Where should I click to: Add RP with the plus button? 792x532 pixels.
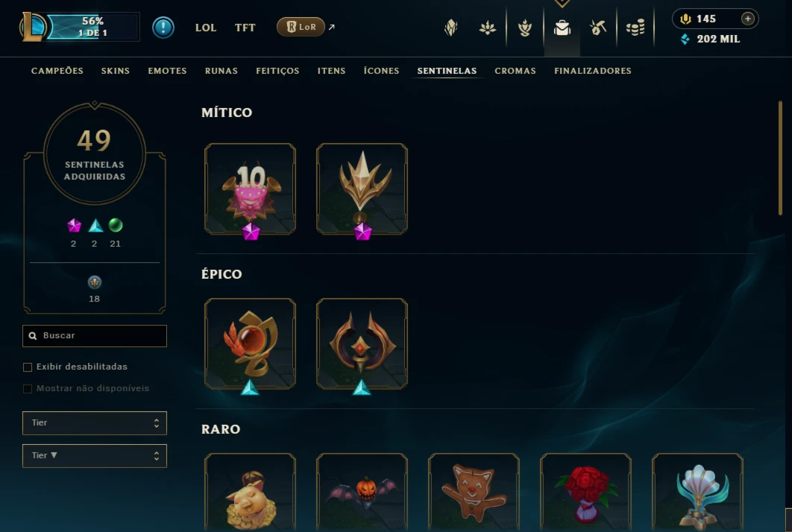(x=747, y=19)
